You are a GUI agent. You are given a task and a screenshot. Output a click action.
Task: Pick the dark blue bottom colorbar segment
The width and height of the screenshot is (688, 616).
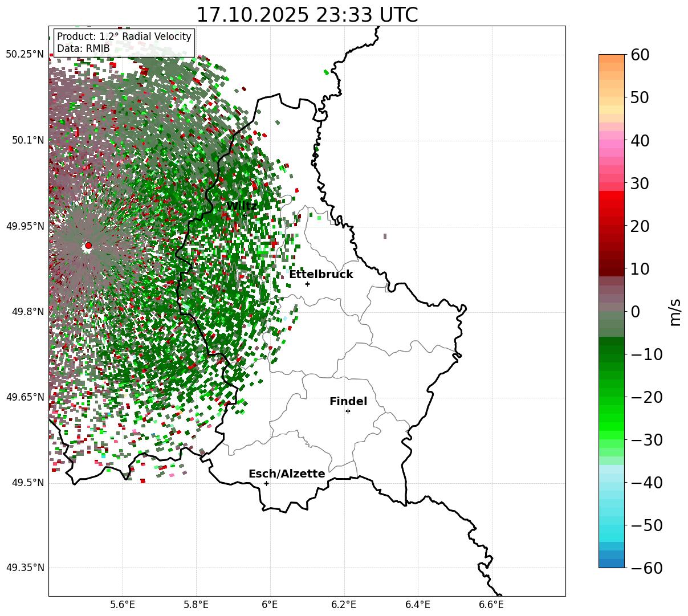tap(612, 564)
